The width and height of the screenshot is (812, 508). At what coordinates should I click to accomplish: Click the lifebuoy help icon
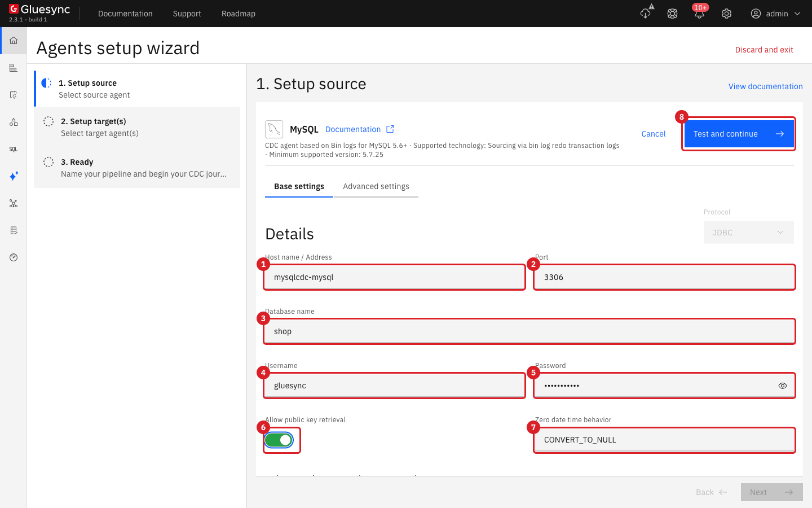point(672,14)
